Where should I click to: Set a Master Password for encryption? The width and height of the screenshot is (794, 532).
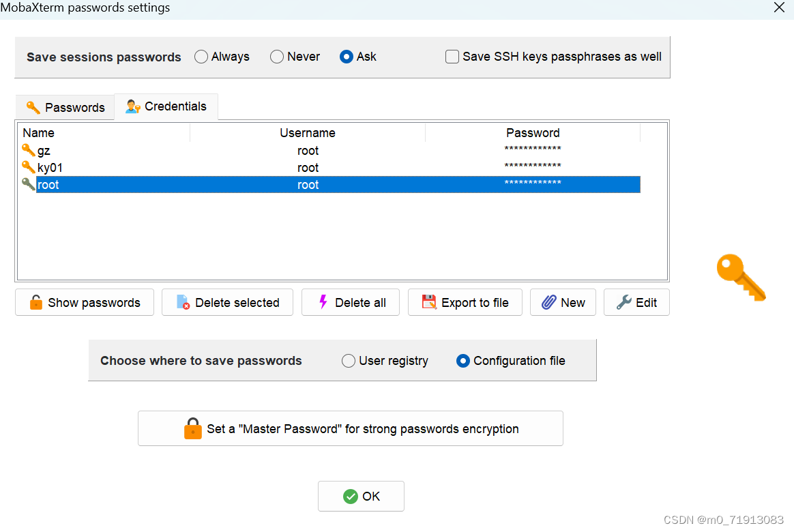[351, 429]
